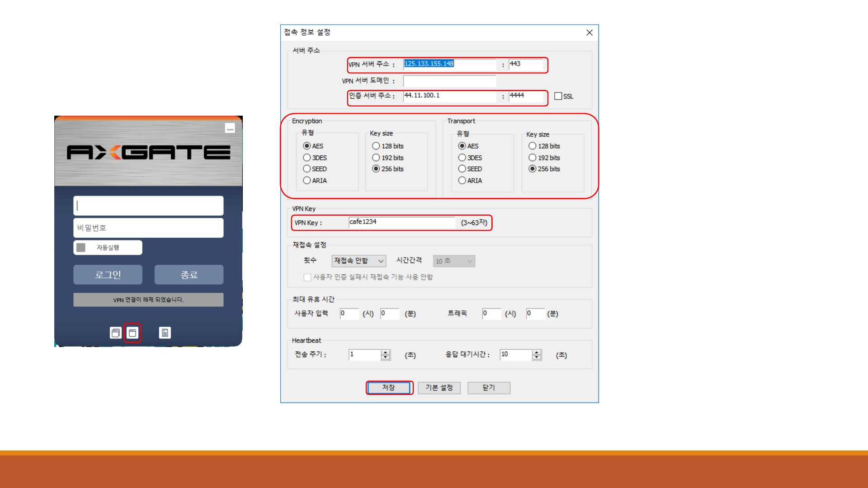Image resolution: width=868 pixels, height=488 pixels.
Task: Close the connection settings dialog
Action: (x=589, y=33)
